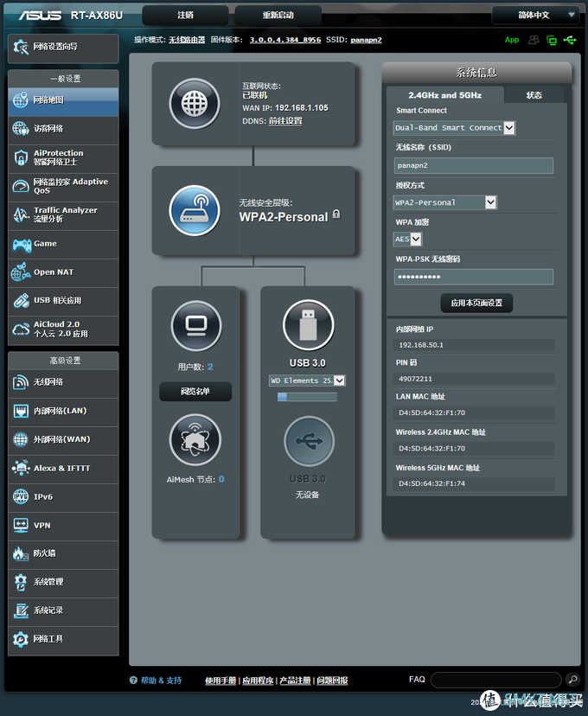This screenshot has height=716, width=588.
Task: Open Guest Network sidebar icon
Action: coord(21,129)
